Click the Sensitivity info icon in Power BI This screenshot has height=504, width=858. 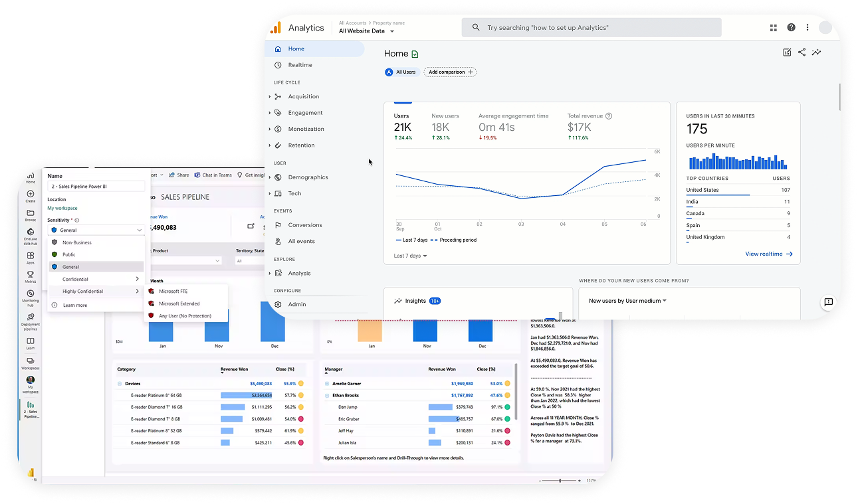(77, 220)
